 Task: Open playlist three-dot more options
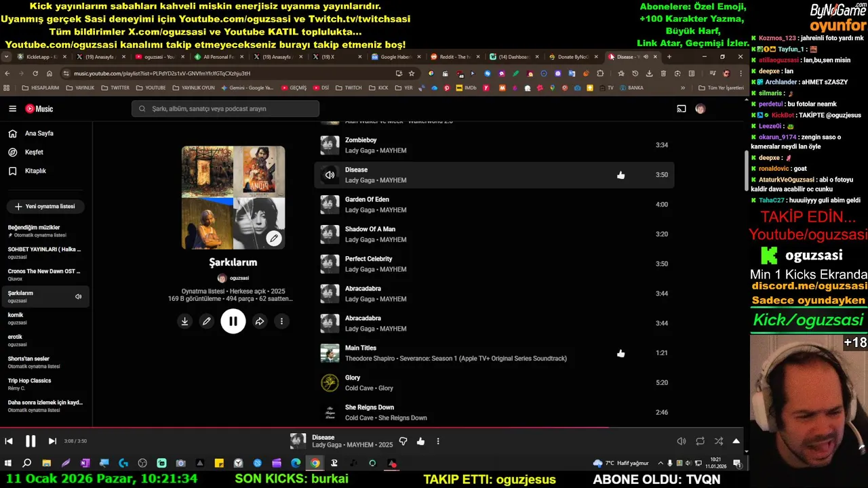click(x=281, y=321)
